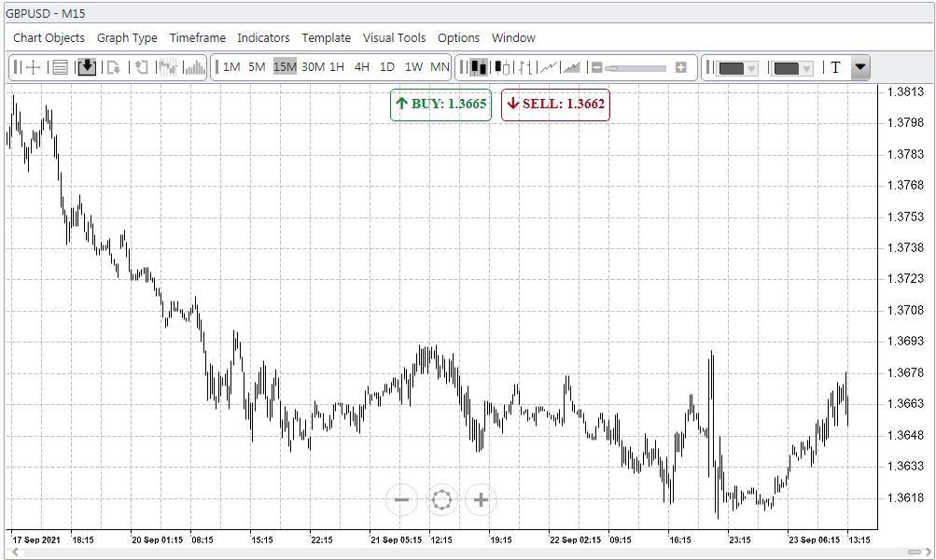The height and width of the screenshot is (560, 936).
Task: Open Visual Tools menu
Action: point(394,37)
